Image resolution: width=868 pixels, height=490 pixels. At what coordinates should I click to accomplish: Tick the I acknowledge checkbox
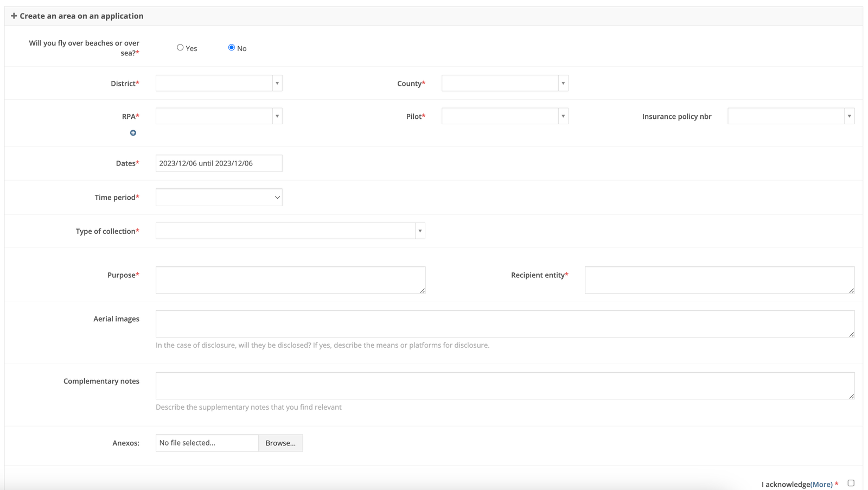(851, 483)
